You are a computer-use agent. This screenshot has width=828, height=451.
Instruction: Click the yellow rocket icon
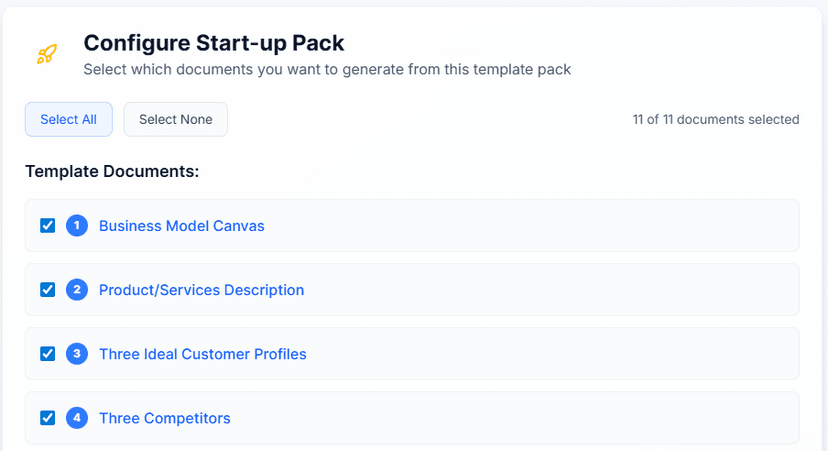coord(46,54)
